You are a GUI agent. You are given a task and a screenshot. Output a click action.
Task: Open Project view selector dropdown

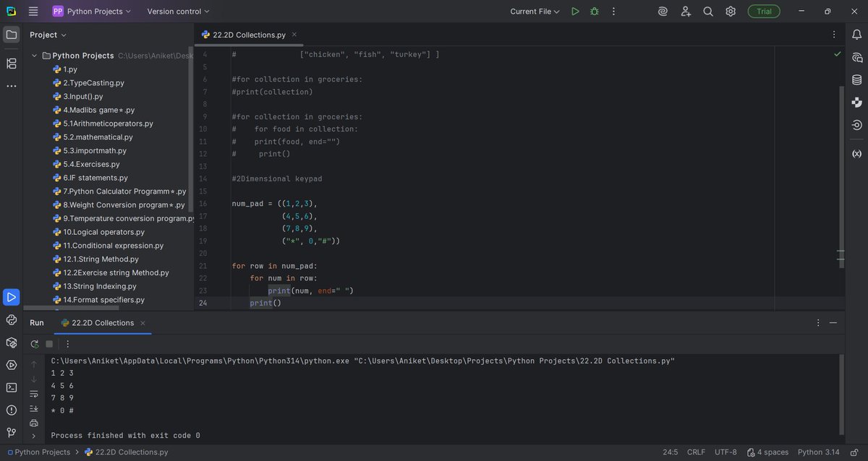coord(48,35)
